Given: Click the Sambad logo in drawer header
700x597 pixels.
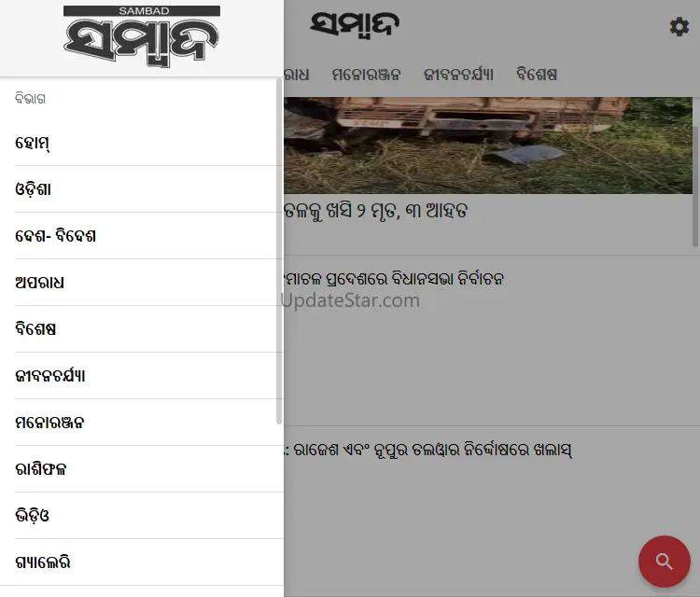Looking at the screenshot, I should [x=142, y=36].
